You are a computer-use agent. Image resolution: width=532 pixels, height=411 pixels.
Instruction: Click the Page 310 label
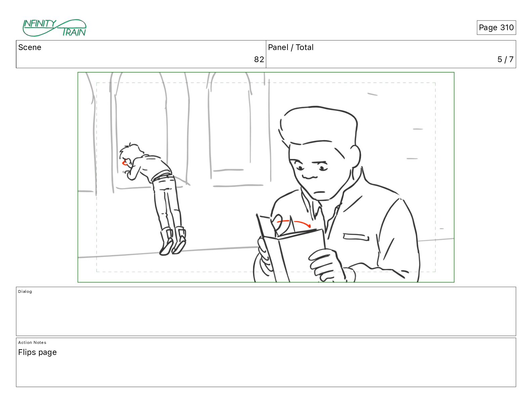coord(496,28)
